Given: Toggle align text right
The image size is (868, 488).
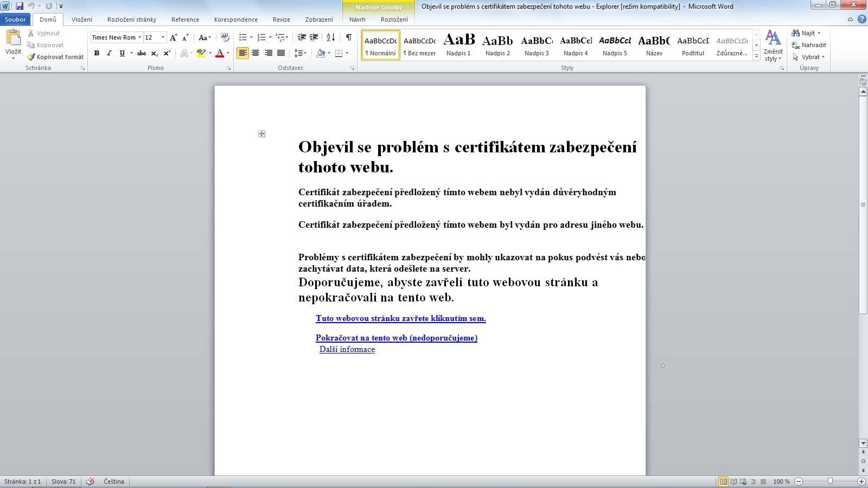Looking at the screenshot, I should coord(268,53).
